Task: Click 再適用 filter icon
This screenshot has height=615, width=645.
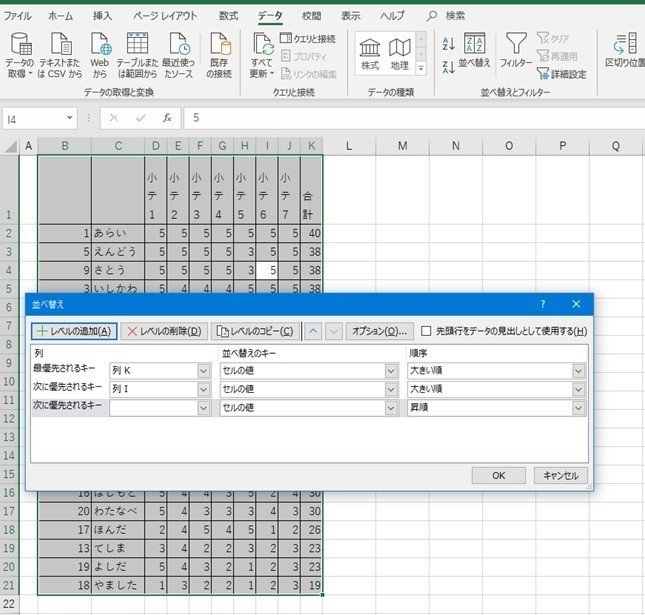Action: (x=557, y=56)
